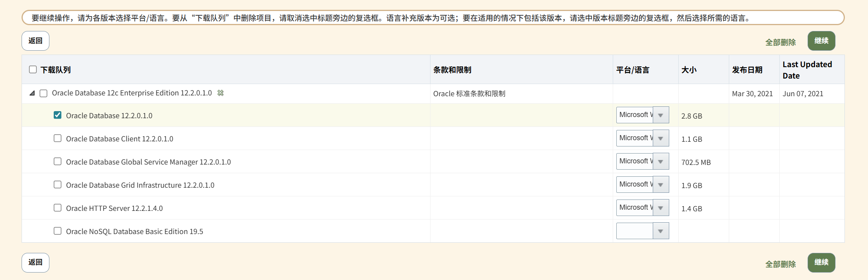Click Oracle Database Grid Infrastructure label
The height and width of the screenshot is (280, 868).
pyautogui.click(x=140, y=185)
